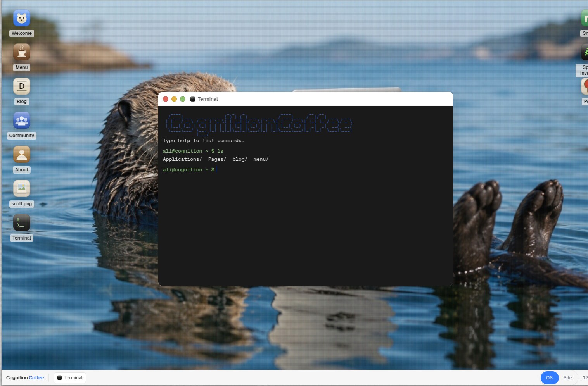This screenshot has width=588, height=386.
Task: Focus the active terminal prompt line
Action: coord(306,170)
